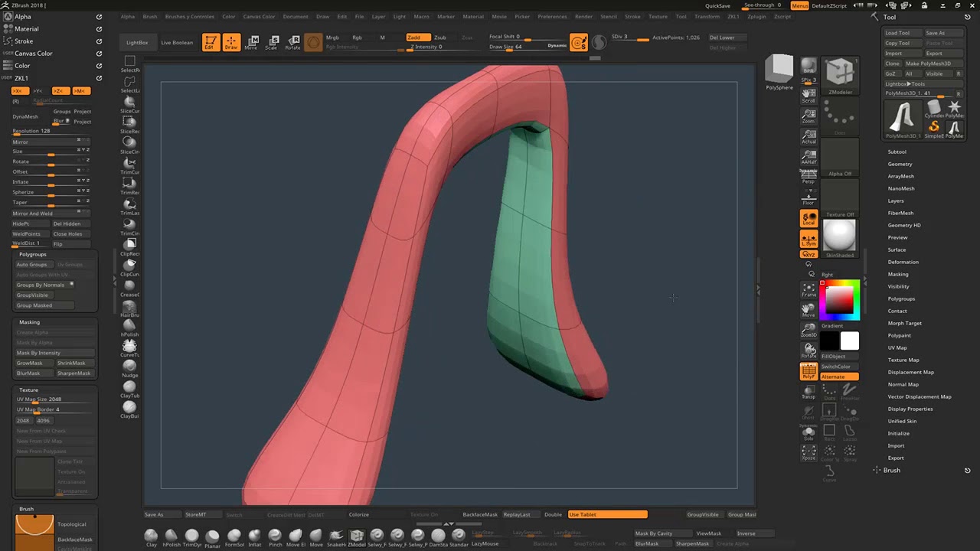Toggle Local symmetry button
Viewport: 980px width, 551px height.
coord(808,219)
